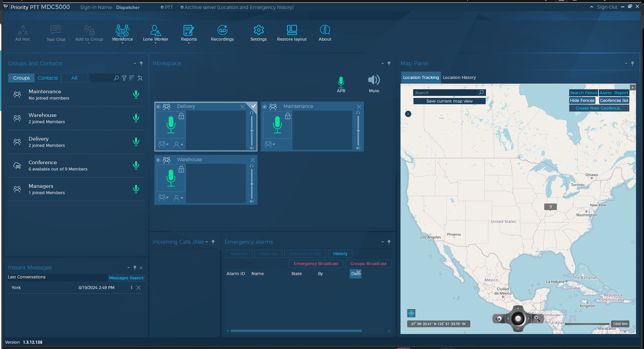Adjust the Delivery tile volume slider

point(252,131)
